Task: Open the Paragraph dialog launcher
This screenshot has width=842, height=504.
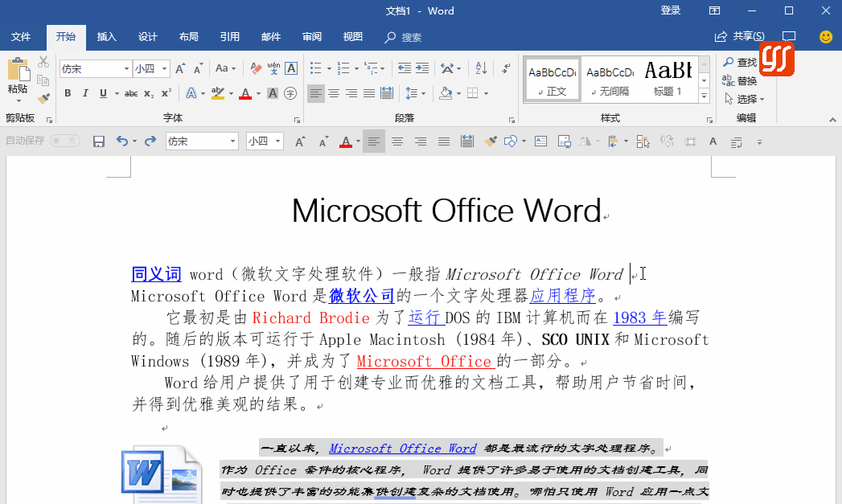Action: point(511,121)
